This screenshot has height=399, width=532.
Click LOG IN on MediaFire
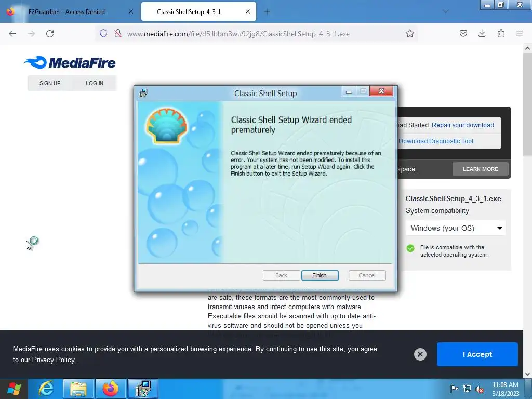click(x=95, y=83)
